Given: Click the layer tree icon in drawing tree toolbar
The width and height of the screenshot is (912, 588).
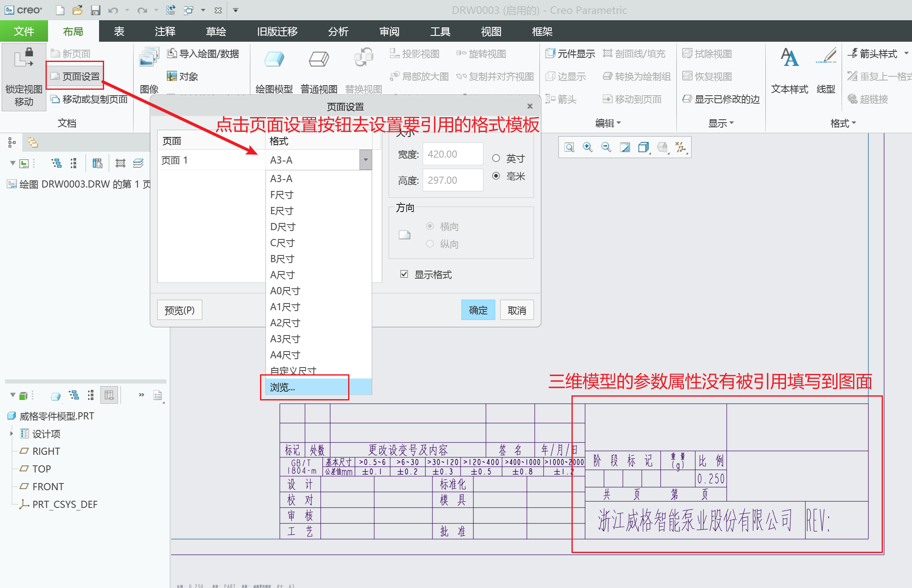Looking at the screenshot, I should (x=138, y=163).
